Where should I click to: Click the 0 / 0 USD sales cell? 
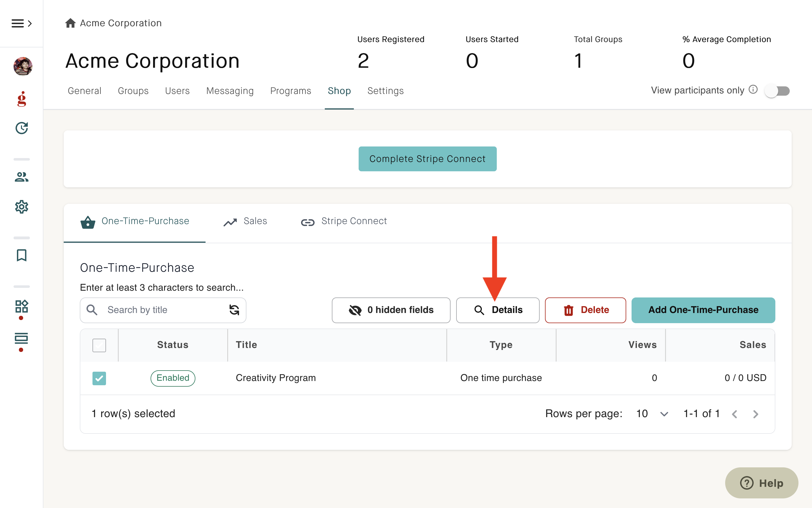click(745, 378)
